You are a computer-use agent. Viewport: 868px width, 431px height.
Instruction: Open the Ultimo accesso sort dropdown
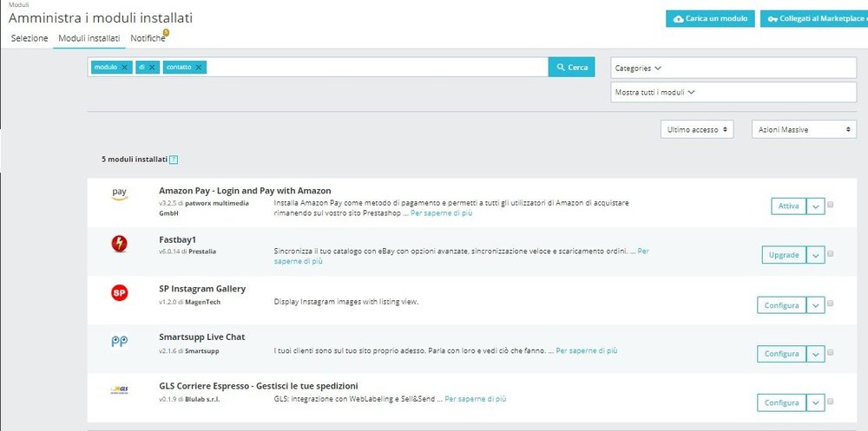[697, 129]
